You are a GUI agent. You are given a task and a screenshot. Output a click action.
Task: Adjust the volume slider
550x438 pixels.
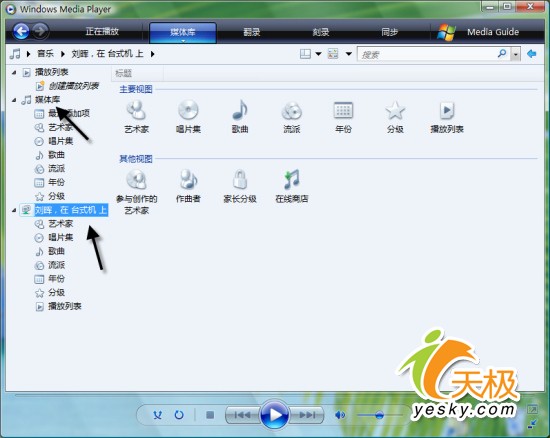click(x=380, y=415)
